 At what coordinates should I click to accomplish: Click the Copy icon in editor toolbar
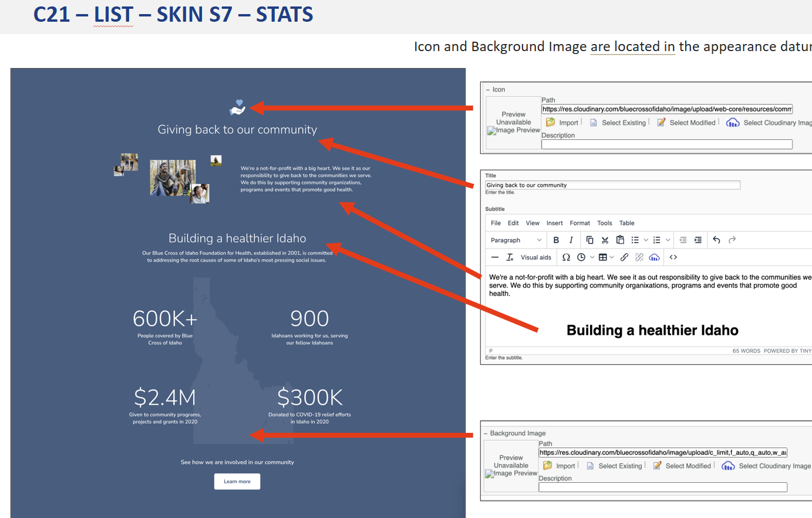(589, 240)
